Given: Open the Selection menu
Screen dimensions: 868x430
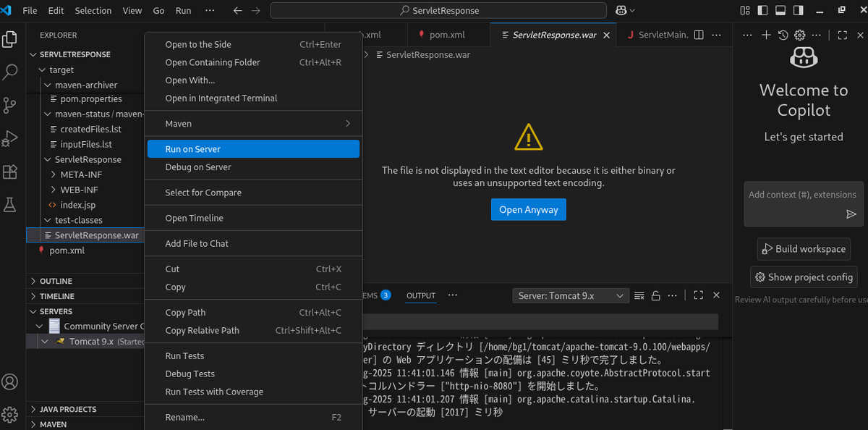Looking at the screenshot, I should point(93,11).
